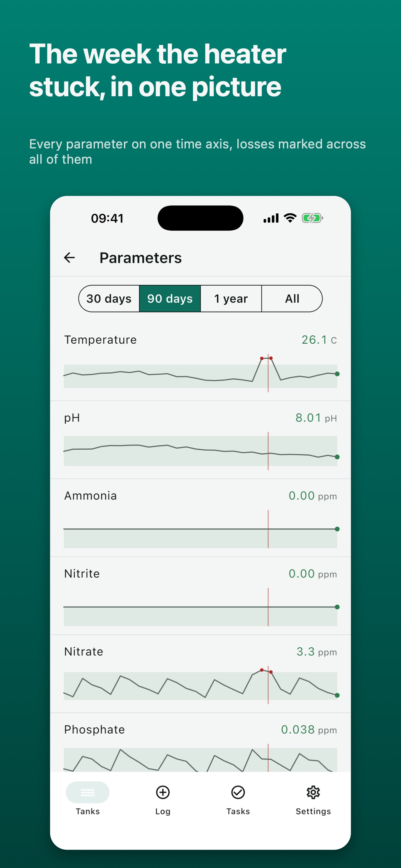Open the Settings gear icon
The image size is (401, 868).
coord(313,792)
